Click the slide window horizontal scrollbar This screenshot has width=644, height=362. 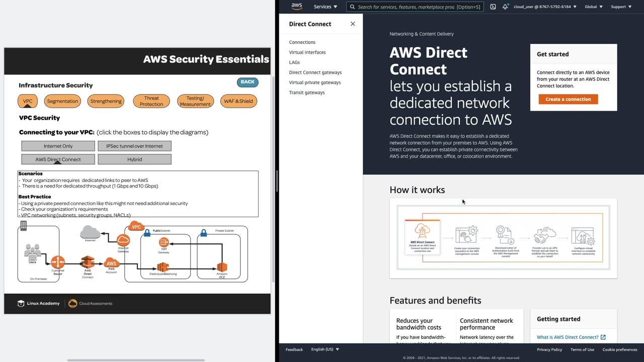tap(136, 360)
